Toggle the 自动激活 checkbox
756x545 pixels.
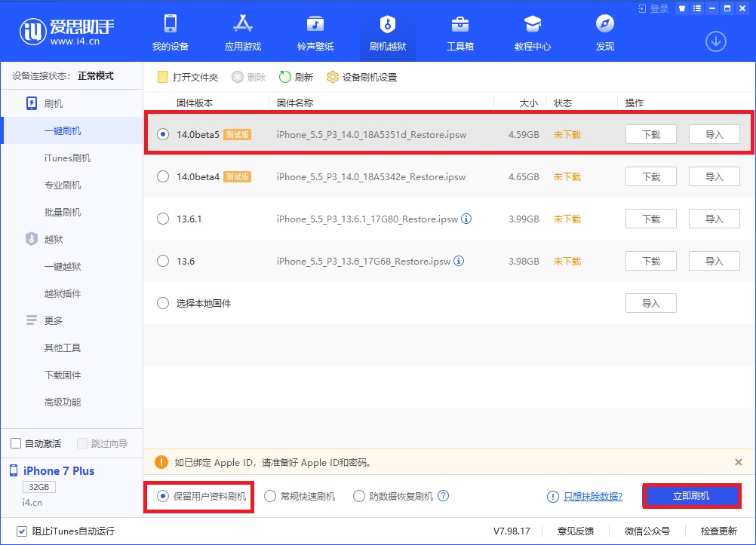click(x=16, y=443)
